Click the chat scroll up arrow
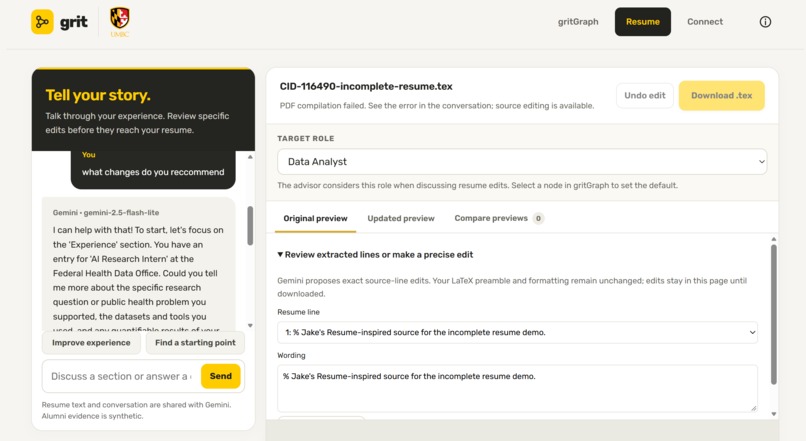This screenshot has width=806, height=441. tap(250, 157)
